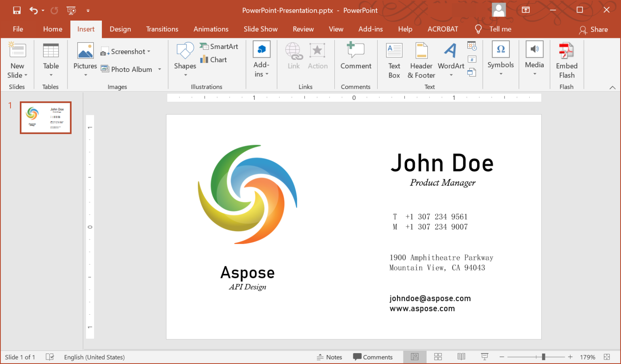
Task: Select the Slide 1 thumbnail
Action: 45,118
